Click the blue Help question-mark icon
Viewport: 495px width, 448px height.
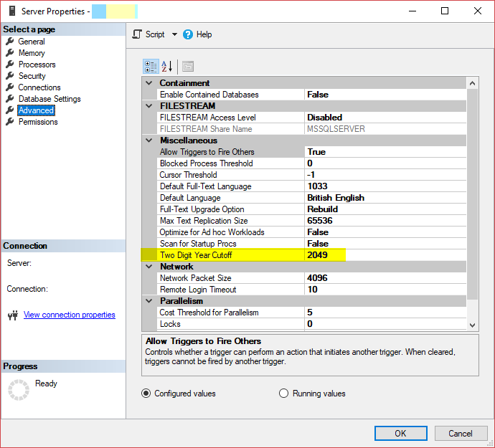(x=188, y=34)
